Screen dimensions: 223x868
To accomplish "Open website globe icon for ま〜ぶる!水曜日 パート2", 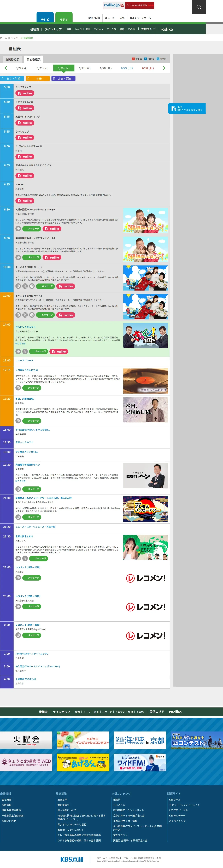I will [18, 315].
